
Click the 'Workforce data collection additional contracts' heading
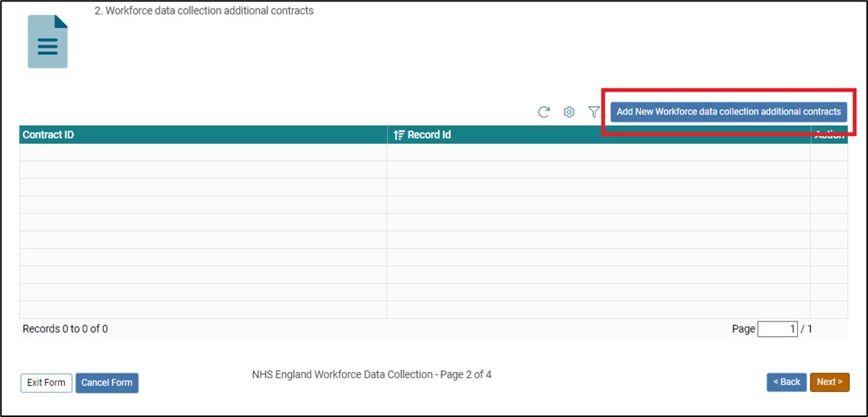point(204,11)
